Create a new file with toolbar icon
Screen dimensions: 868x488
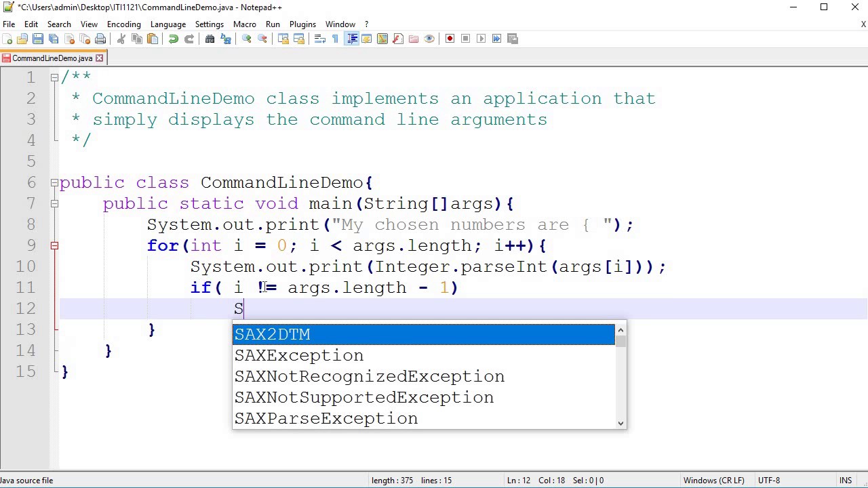(x=7, y=39)
